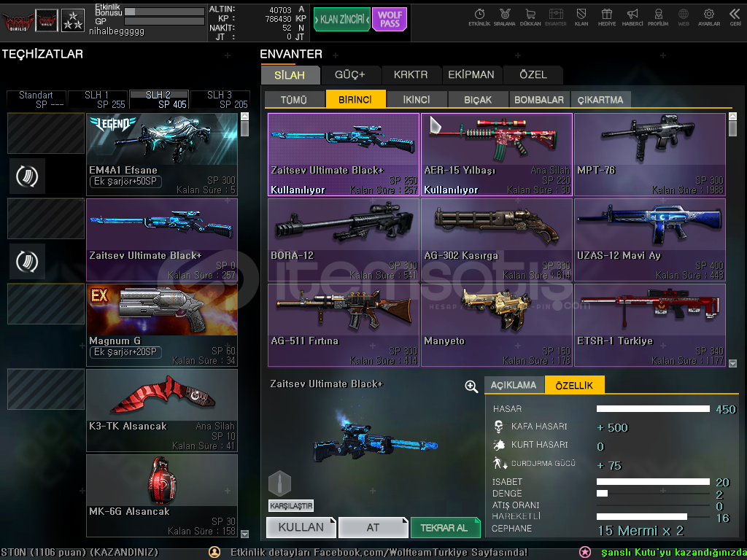747x560 pixels.
Task: Select the ETSR-1 Türkiye card
Action: (x=650, y=325)
